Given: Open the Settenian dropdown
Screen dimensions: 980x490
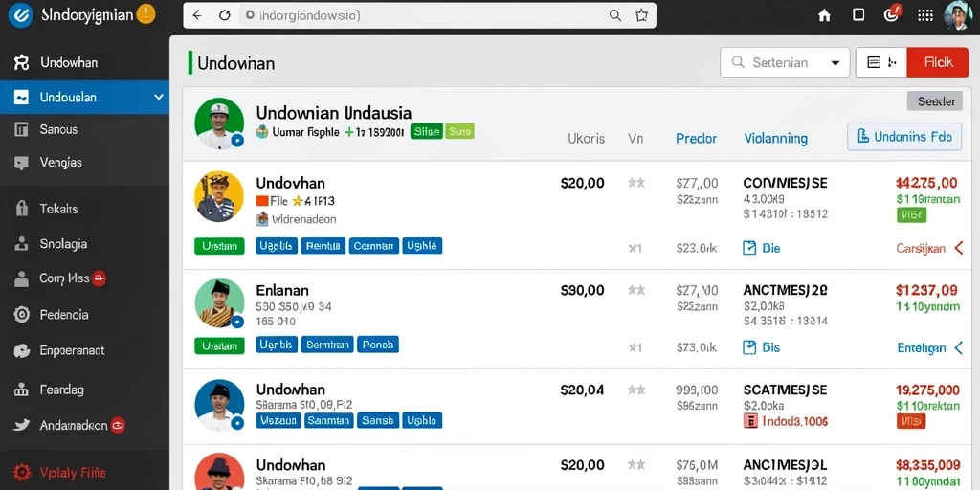Looking at the screenshot, I should click(785, 62).
